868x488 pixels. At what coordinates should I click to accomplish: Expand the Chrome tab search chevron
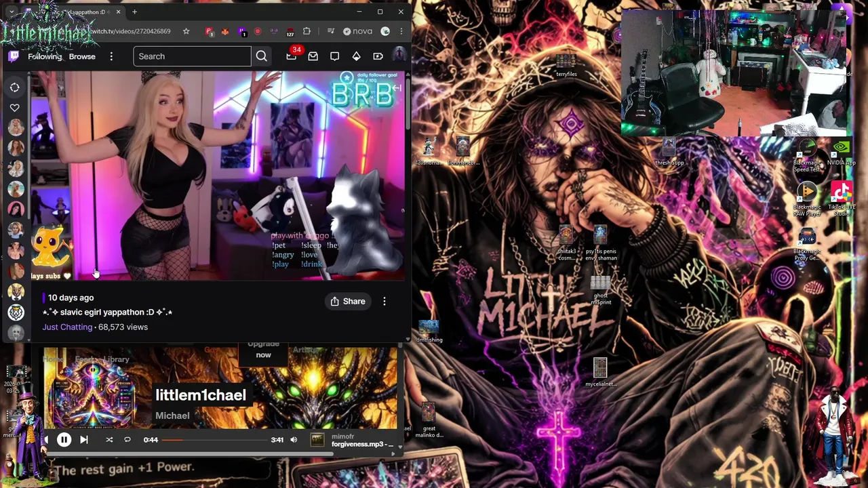click(11, 12)
